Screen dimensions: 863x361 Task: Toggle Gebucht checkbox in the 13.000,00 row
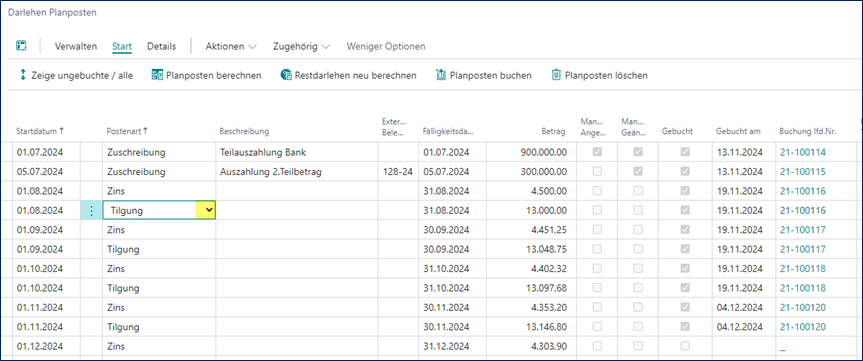pos(685,210)
